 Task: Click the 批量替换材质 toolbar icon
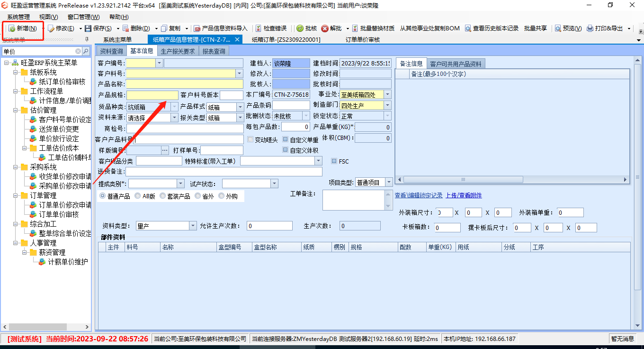355,28
